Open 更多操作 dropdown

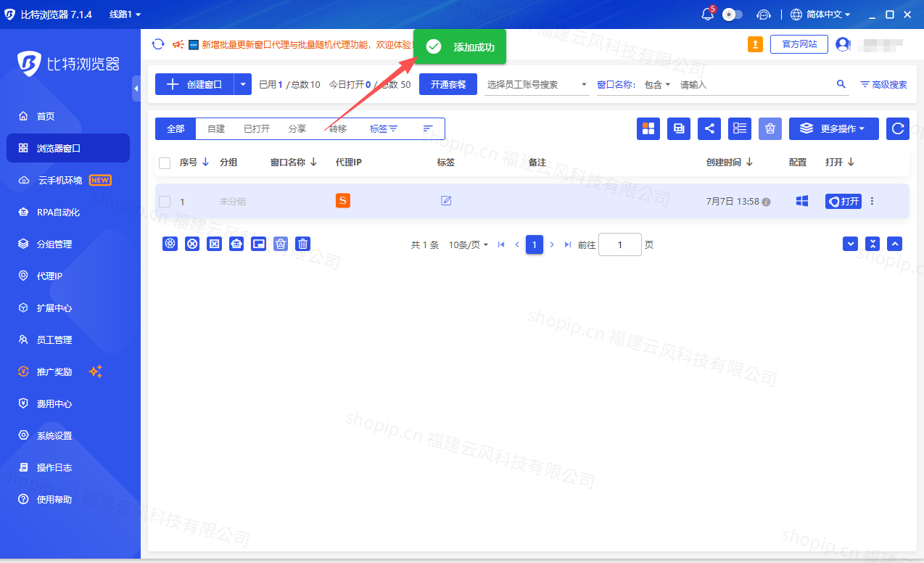[x=834, y=128]
